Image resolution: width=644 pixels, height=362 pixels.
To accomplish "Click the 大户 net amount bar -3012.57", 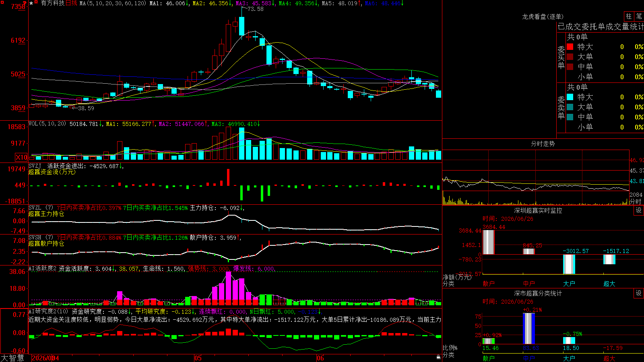I will point(569,264).
